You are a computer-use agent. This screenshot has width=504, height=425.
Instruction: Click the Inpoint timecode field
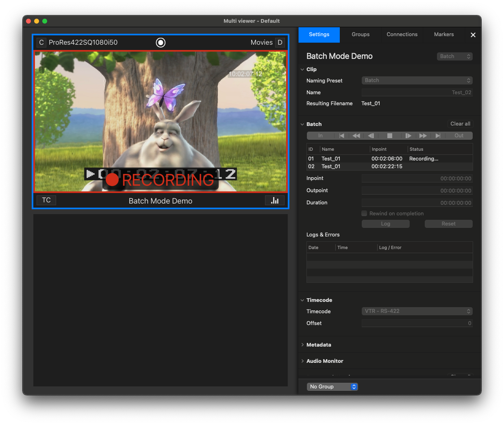tap(417, 178)
